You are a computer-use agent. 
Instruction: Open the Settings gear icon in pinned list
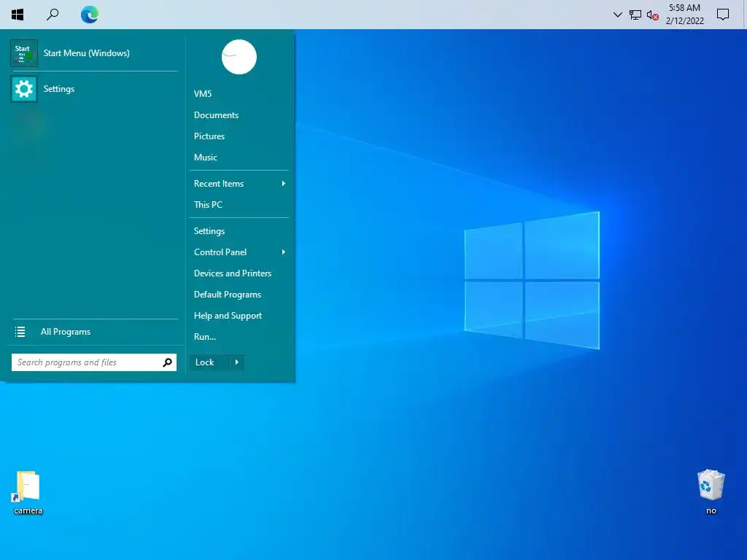[x=24, y=88]
